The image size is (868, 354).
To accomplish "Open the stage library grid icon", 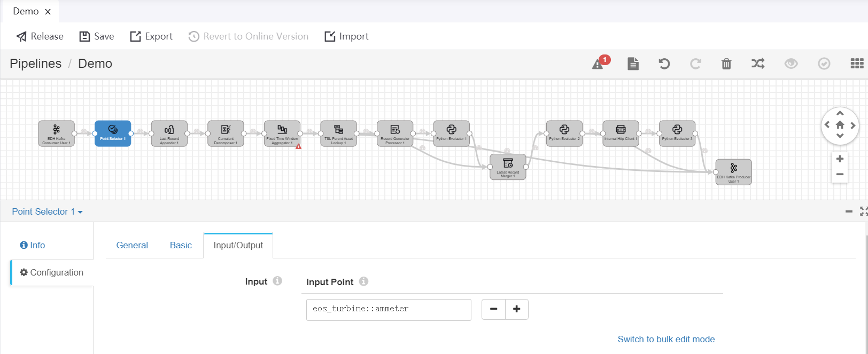I will point(857,64).
